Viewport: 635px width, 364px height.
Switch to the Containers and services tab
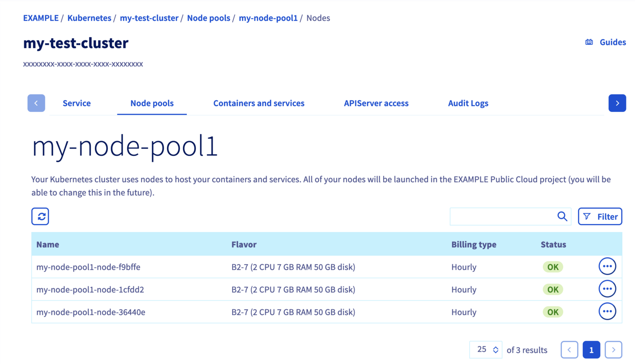pos(259,103)
